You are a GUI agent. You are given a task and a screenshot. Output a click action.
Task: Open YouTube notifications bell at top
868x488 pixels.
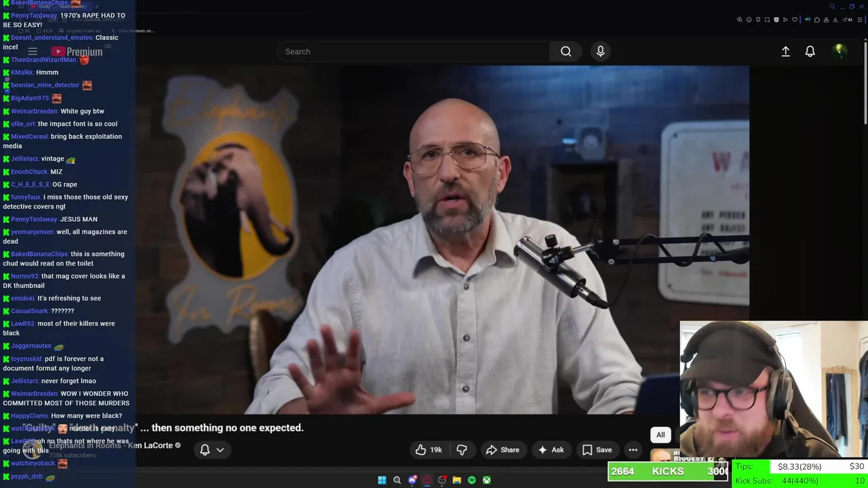pyautogui.click(x=810, y=52)
